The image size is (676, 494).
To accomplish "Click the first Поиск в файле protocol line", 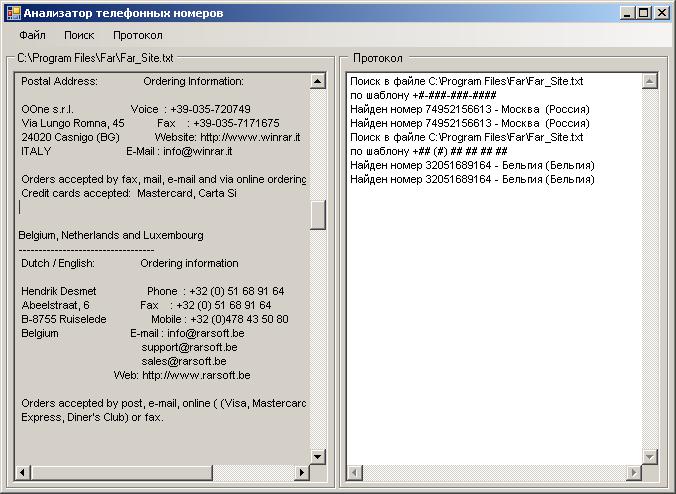I will (x=466, y=81).
